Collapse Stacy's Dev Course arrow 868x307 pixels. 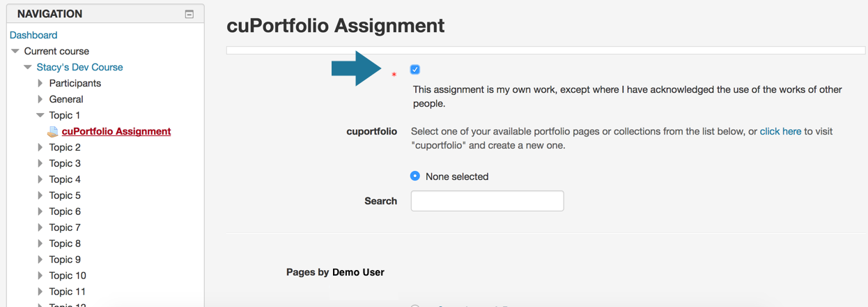(28, 67)
